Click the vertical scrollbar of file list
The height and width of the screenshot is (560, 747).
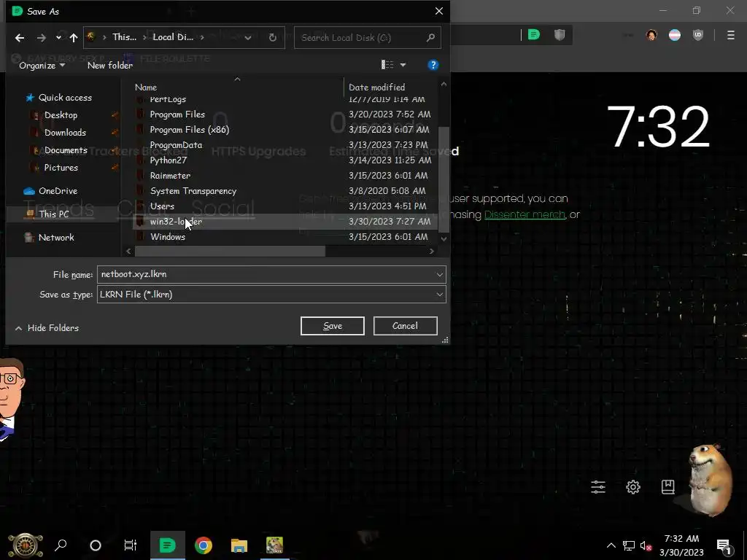[444, 179]
